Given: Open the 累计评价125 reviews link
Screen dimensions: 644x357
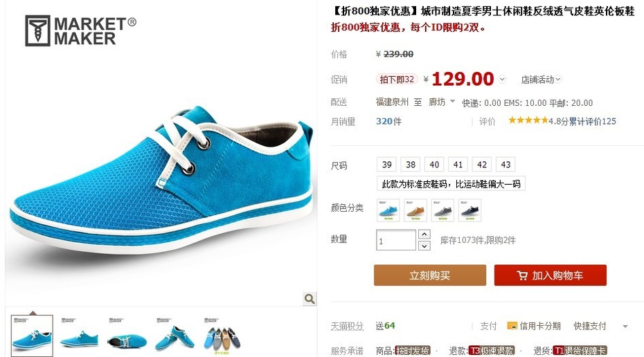Looking at the screenshot, I should 592,122.
